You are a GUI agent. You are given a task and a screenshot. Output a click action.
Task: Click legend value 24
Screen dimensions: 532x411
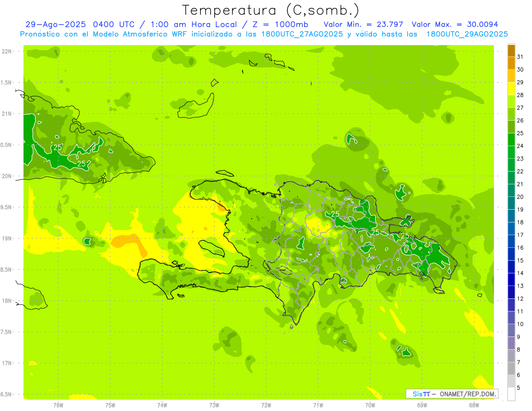coord(520,146)
